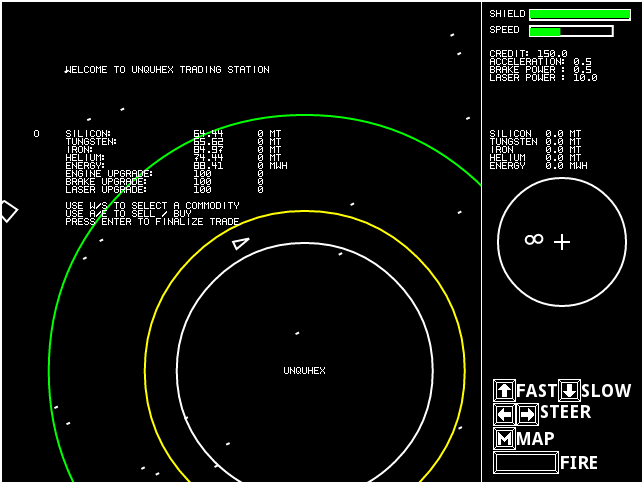
Task: Click the silicon price 64.44
Action: [208, 134]
